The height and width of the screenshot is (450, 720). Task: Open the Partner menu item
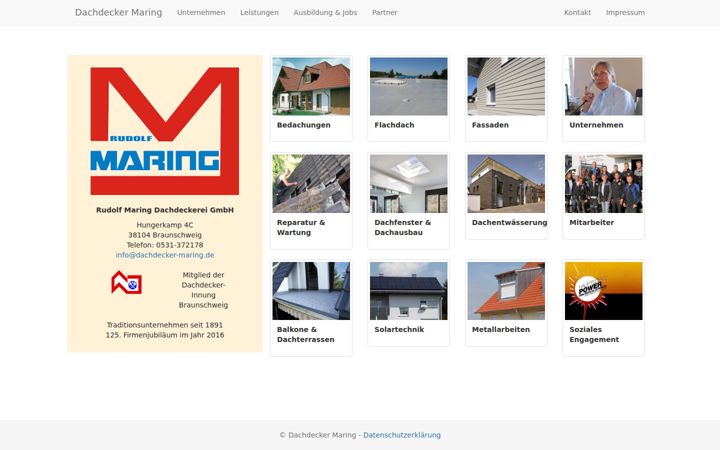coord(385,13)
